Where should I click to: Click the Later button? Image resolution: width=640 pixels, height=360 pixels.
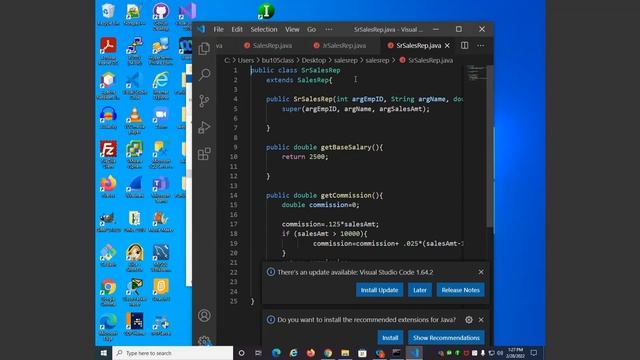click(420, 290)
